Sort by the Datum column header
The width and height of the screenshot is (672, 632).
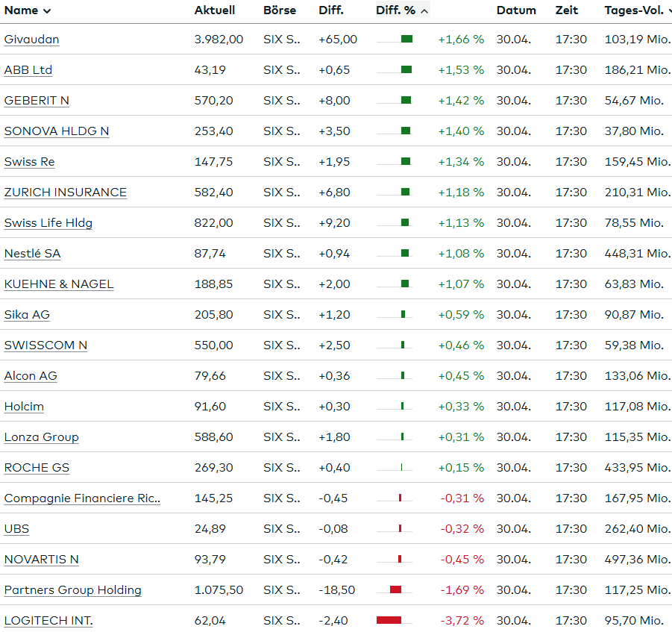[516, 10]
